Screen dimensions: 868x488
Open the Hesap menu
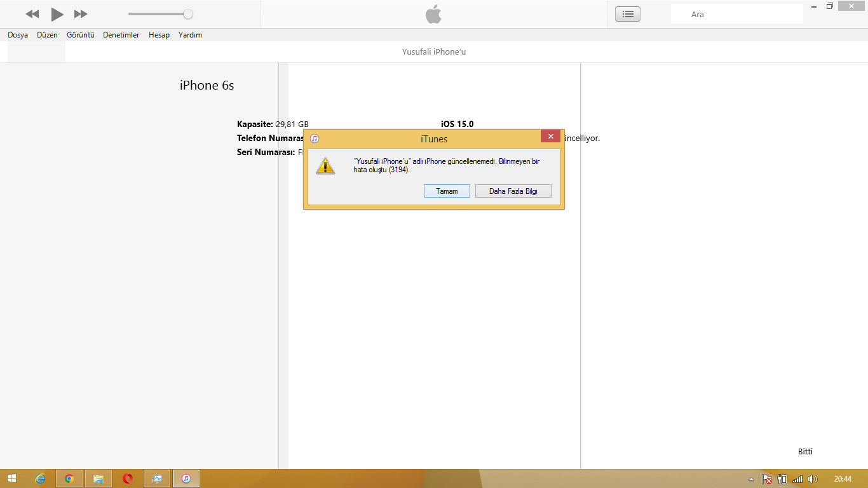[x=159, y=35]
